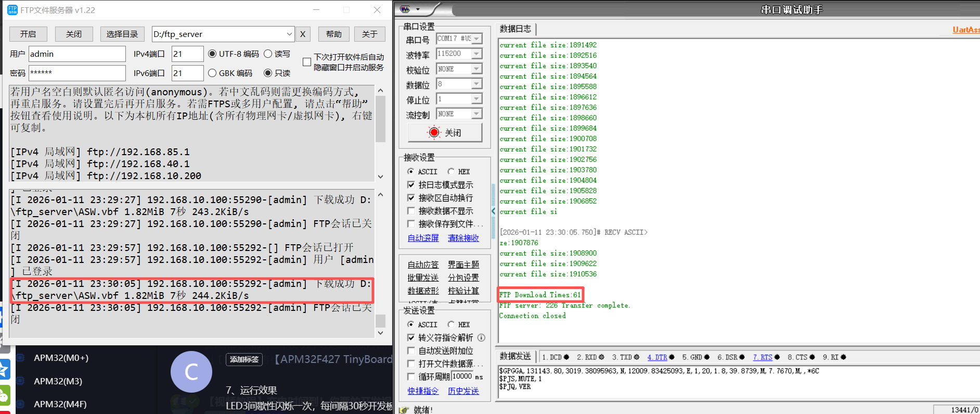The height and width of the screenshot is (414, 980).
Task: Open the D:/ftp_server directory dropdown
Action: [289, 34]
